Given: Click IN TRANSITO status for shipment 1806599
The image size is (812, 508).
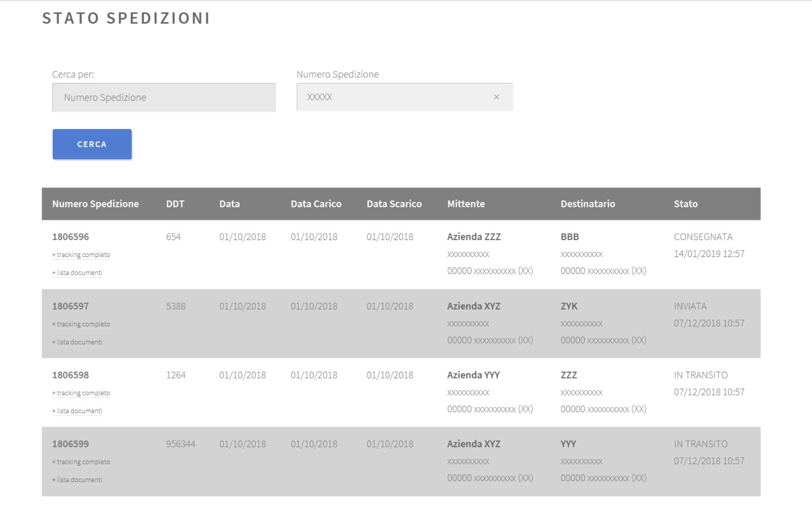Looking at the screenshot, I should coord(701,444).
